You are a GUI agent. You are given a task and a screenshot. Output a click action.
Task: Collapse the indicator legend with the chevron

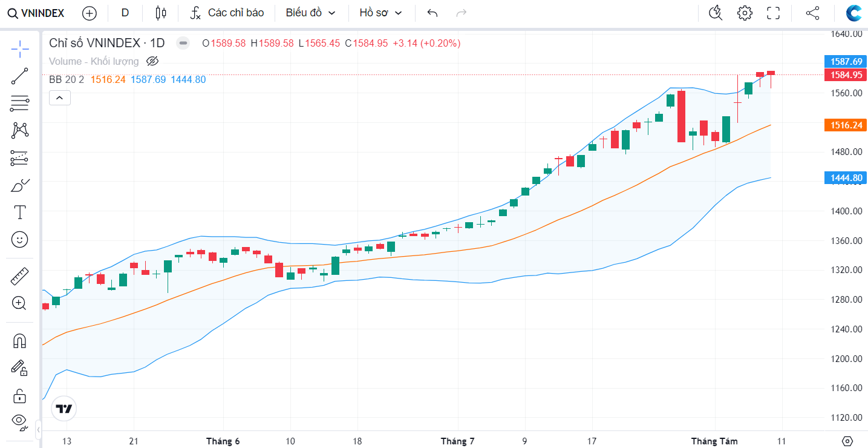pos(60,97)
